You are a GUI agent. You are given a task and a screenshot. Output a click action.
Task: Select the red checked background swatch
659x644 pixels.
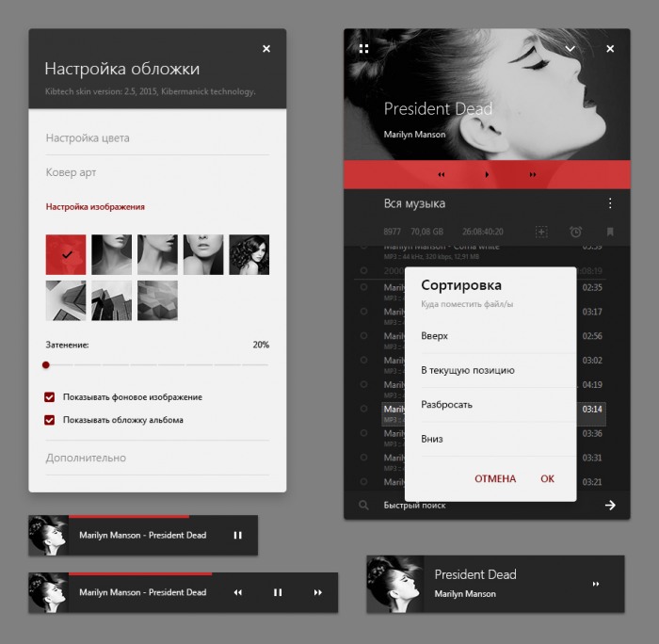click(66, 255)
